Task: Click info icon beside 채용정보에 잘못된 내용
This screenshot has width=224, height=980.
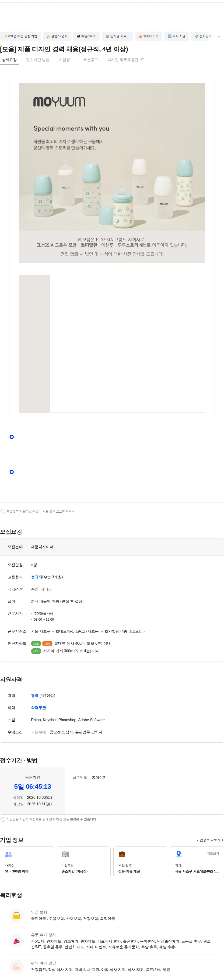Action: (x=3, y=511)
